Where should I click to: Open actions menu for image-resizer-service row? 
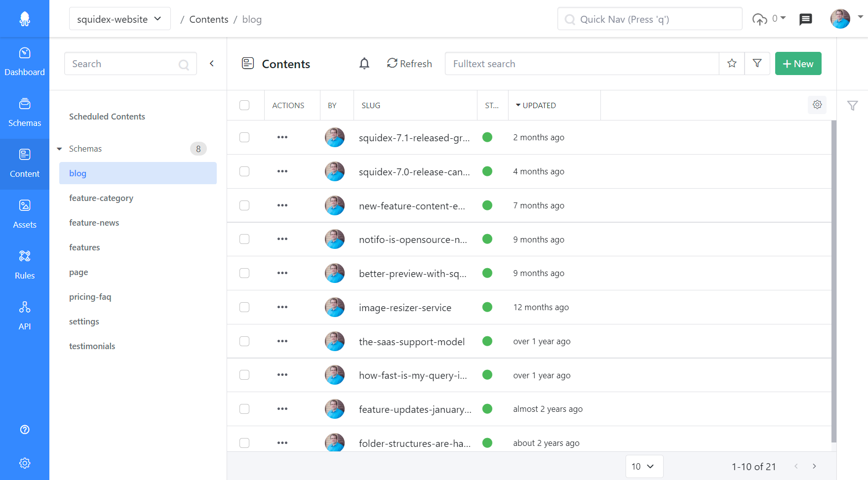point(282,307)
